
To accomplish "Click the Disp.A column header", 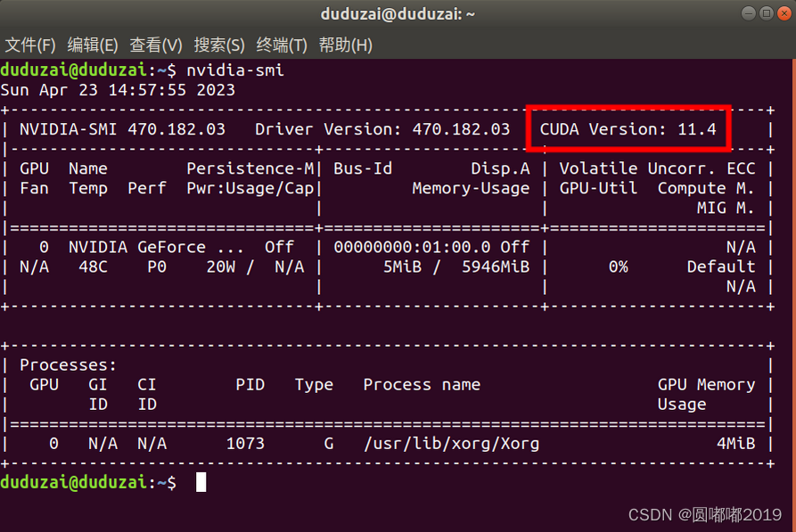I will tap(500, 168).
